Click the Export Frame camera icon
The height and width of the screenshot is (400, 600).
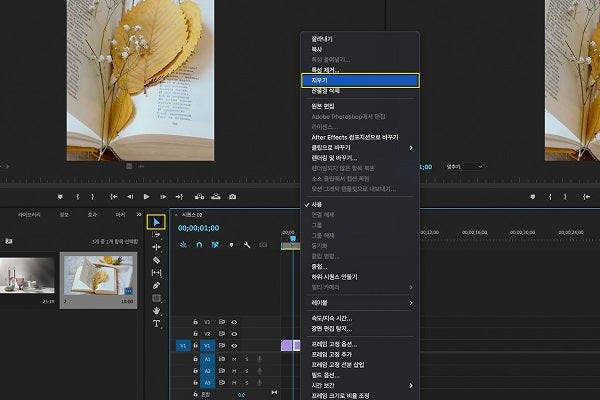pyautogui.click(x=232, y=197)
